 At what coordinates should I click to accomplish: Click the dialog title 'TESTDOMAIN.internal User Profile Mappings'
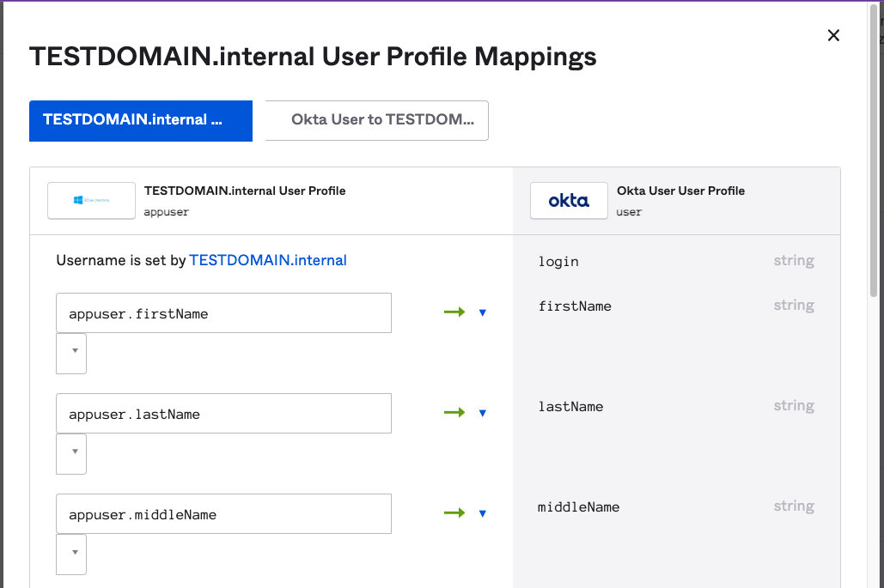pyautogui.click(x=313, y=57)
